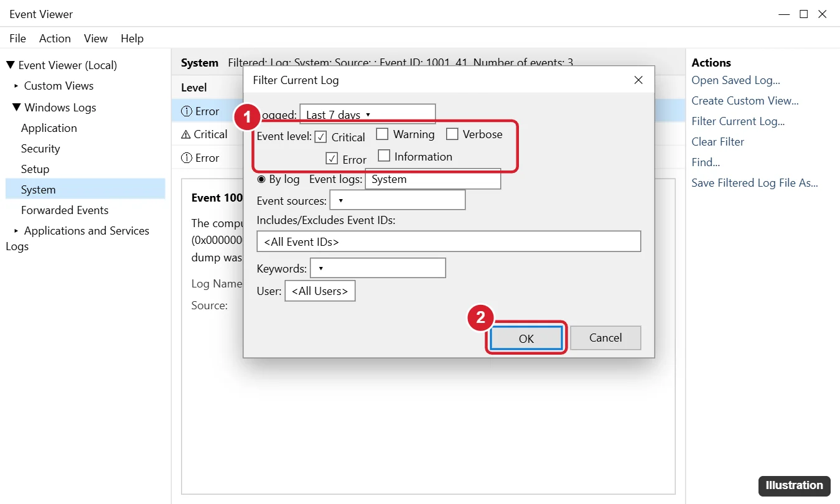This screenshot has height=504, width=840.
Task: Open the Action menu
Action: tap(55, 39)
